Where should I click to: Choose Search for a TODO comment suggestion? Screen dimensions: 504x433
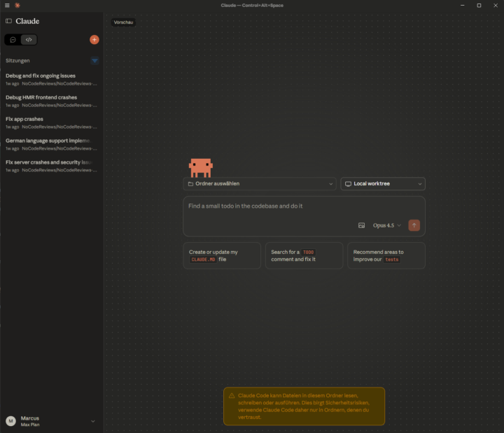(304, 256)
